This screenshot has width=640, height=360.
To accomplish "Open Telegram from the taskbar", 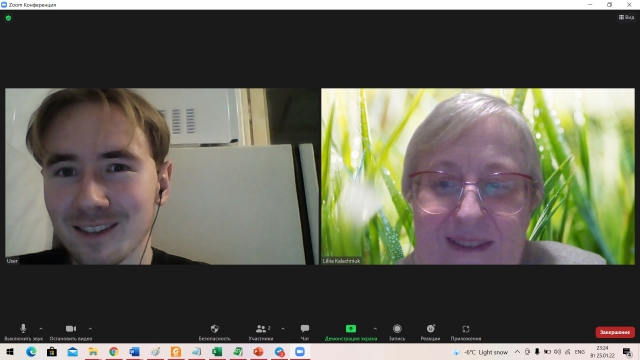I will (279, 352).
